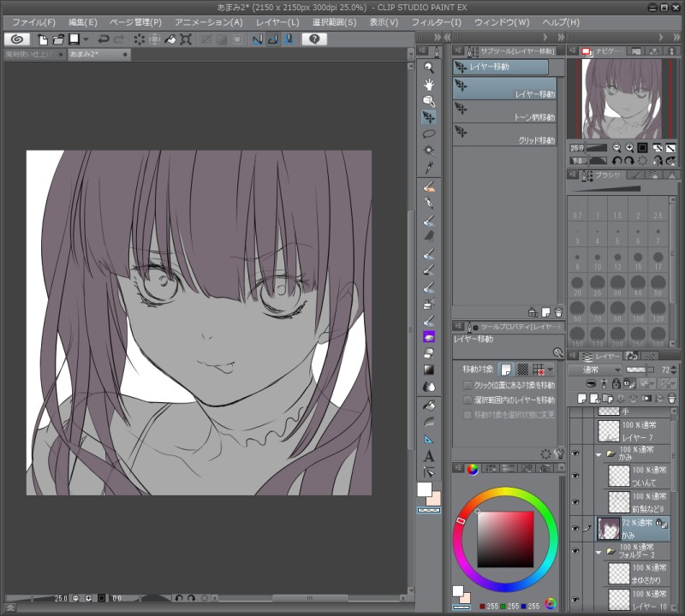The width and height of the screenshot is (685, 616).
Task: Click the Undo arrow in command bar
Action: [103, 39]
